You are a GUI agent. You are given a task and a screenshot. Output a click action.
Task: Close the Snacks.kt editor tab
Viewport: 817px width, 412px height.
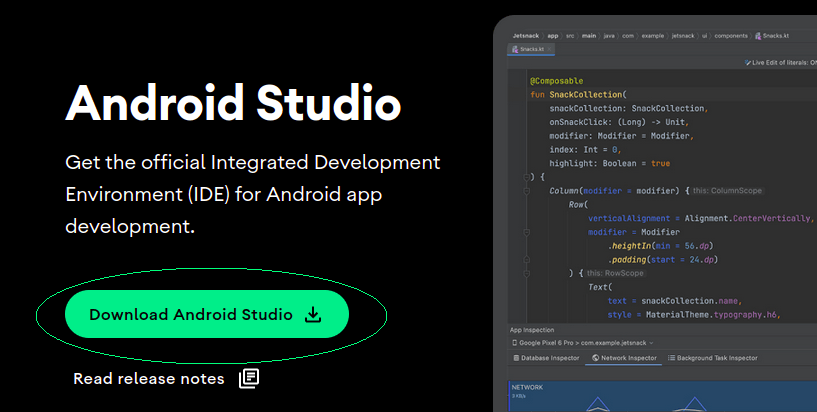549,49
